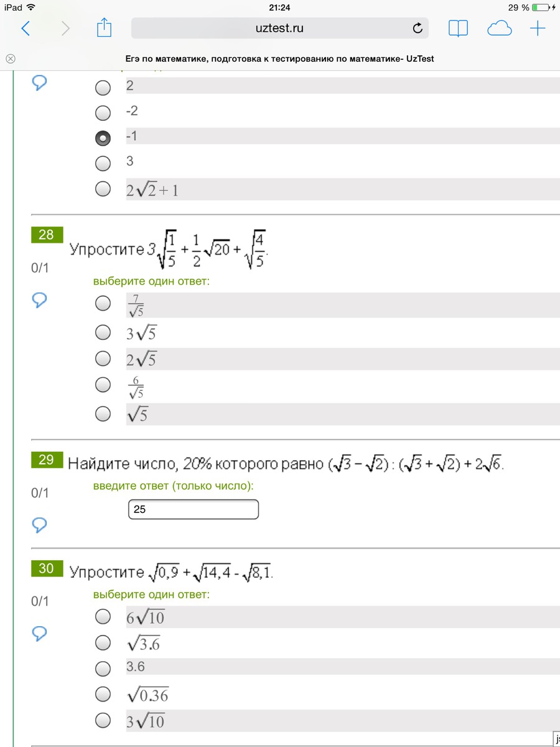Select the √0.36 option in question 30
560x747 pixels.
pyautogui.click(x=103, y=694)
